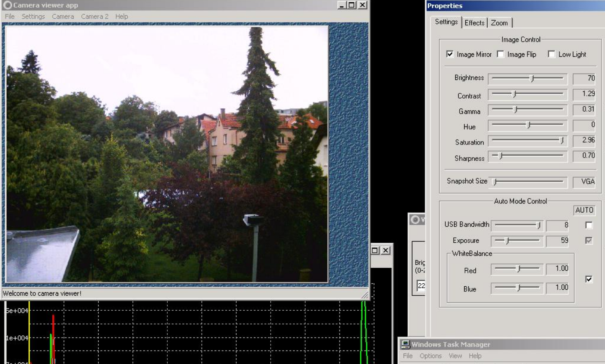
Task: Open the Options menu in Task Manager
Action: coord(431,356)
